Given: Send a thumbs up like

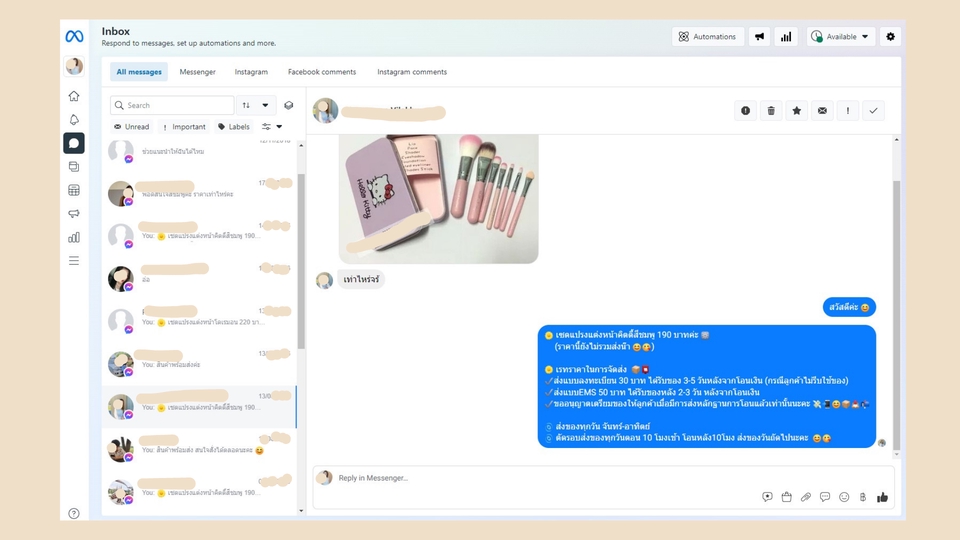Looking at the screenshot, I should coord(882,497).
